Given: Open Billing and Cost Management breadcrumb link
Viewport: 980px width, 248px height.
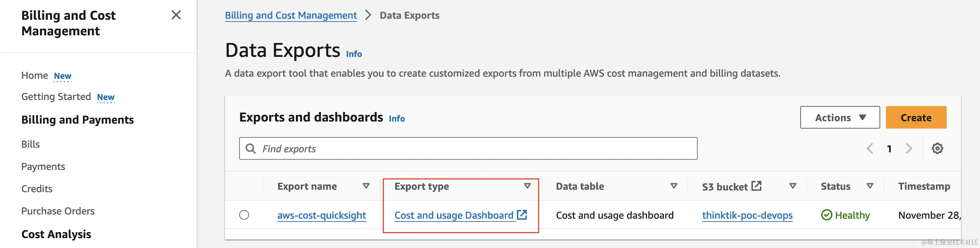Looking at the screenshot, I should pyautogui.click(x=291, y=15).
